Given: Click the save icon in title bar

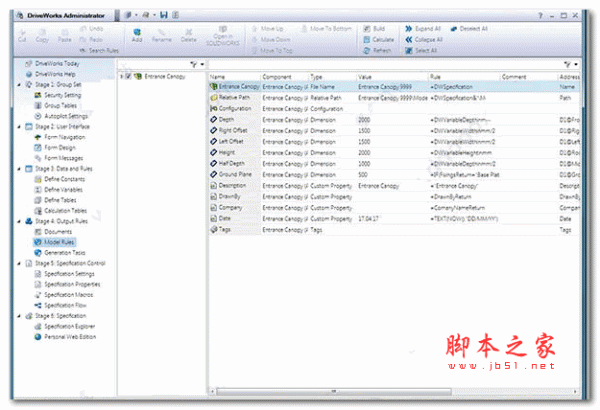Looking at the screenshot, I should pos(164,15).
